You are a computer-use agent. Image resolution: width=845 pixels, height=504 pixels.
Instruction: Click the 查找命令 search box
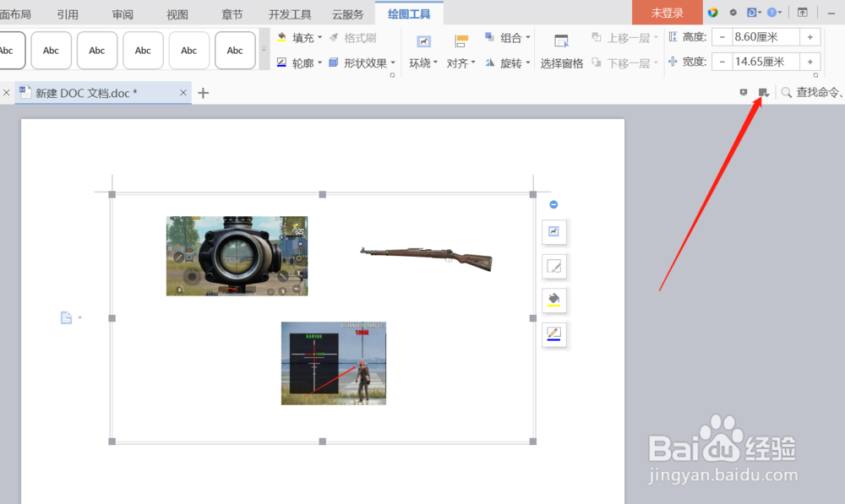[813, 93]
